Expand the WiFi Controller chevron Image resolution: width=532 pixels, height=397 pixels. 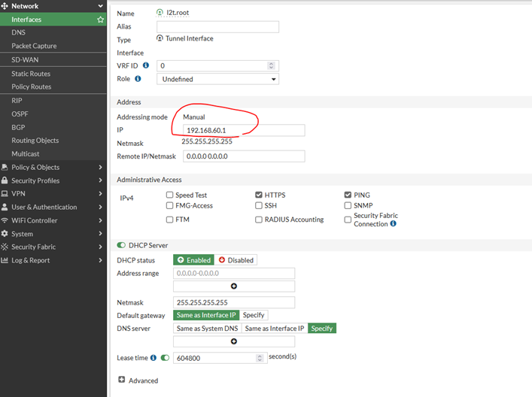[x=100, y=220]
